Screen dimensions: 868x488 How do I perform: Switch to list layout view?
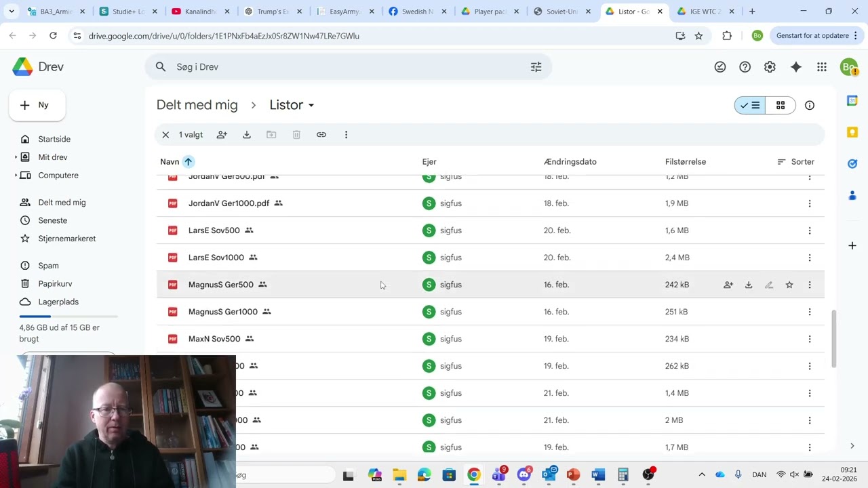tap(749, 105)
